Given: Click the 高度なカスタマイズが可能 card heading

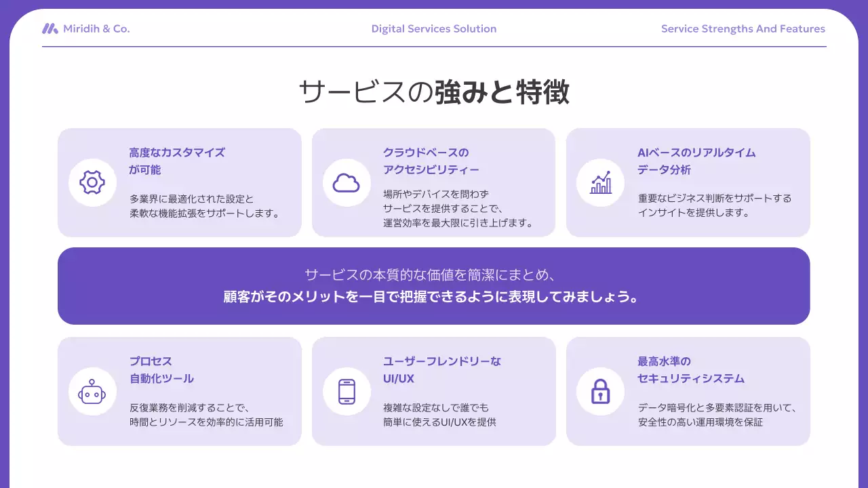Looking at the screenshot, I should coord(176,161).
